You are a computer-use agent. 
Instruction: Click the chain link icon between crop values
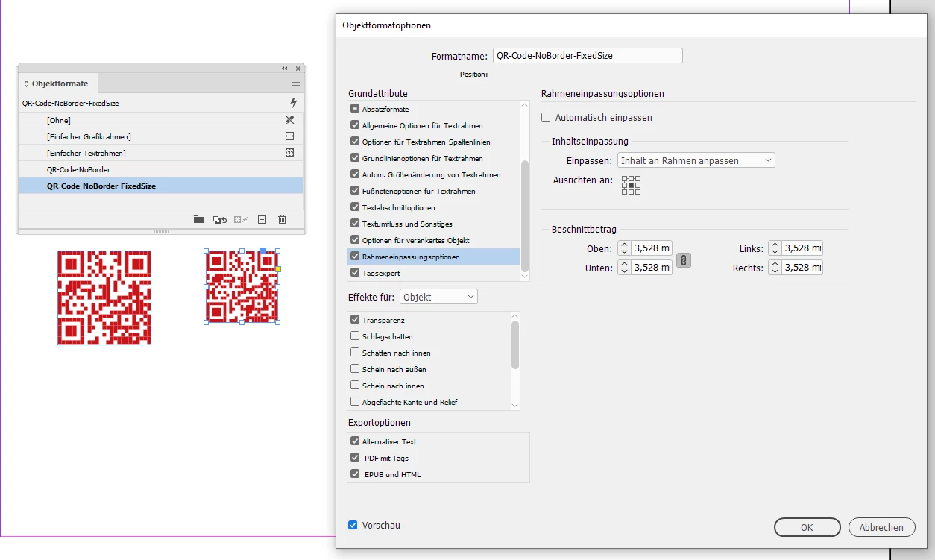(x=683, y=259)
